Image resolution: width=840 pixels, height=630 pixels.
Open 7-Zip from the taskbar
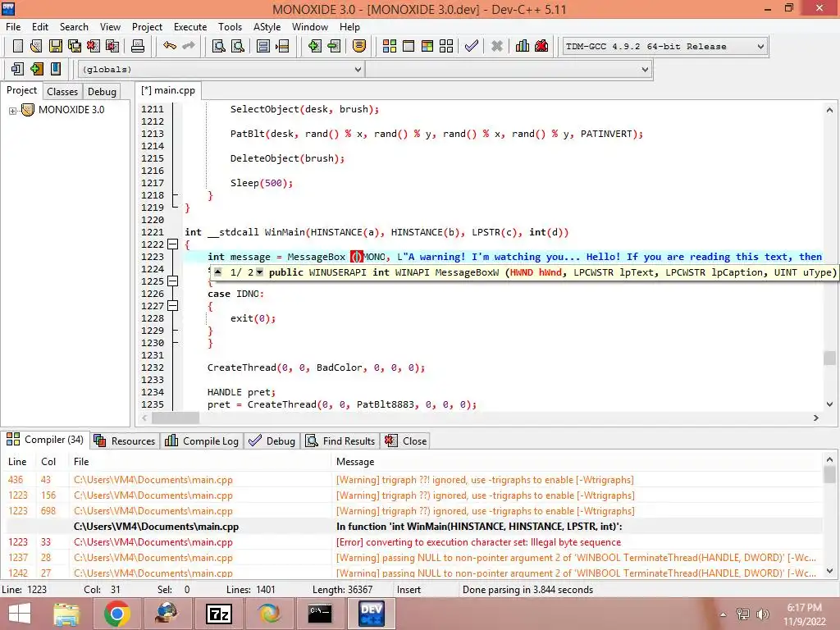(218, 614)
